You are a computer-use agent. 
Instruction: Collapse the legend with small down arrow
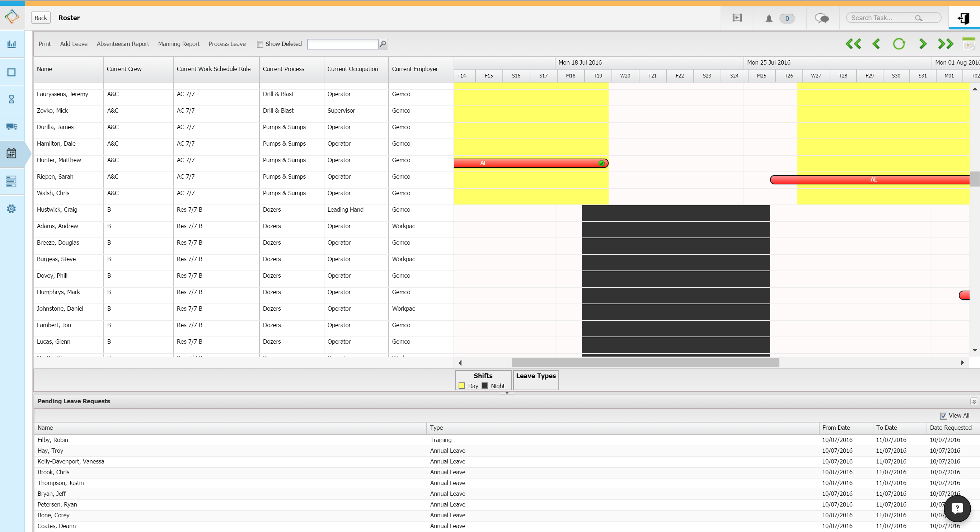click(507, 393)
